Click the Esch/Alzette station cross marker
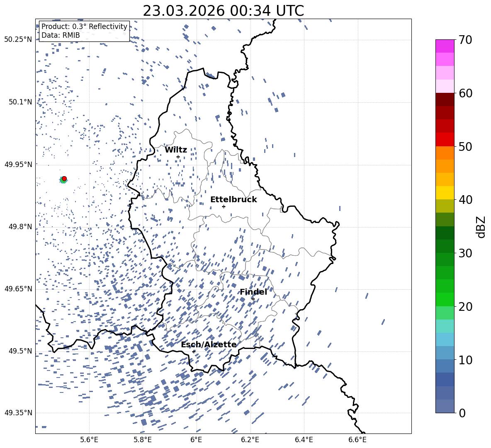 click(194, 351)
